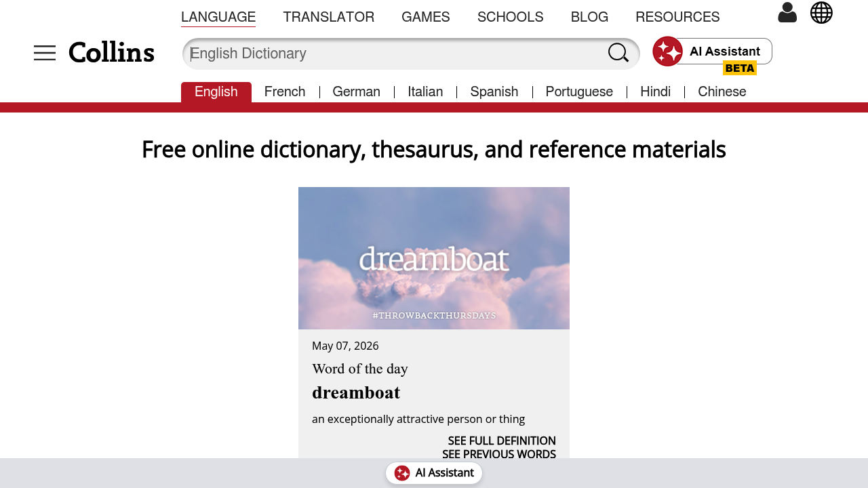The height and width of the screenshot is (488, 868).
Task: Open the TRANSLATOR menu
Action: [x=329, y=18]
